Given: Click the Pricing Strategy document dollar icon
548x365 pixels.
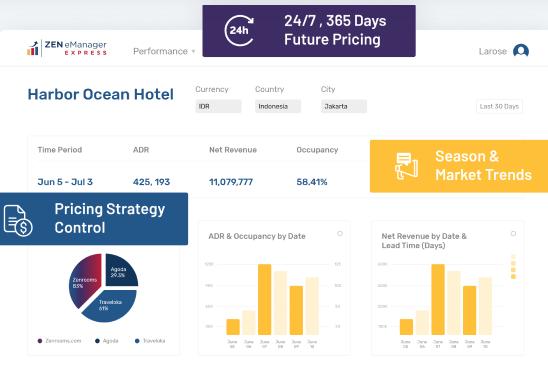Looking at the screenshot, I should 18,221.
